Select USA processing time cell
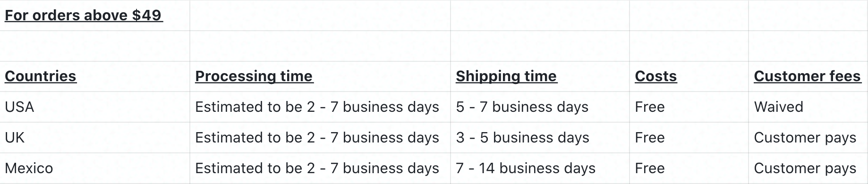The height and width of the screenshot is (184, 868). pos(320,107)
